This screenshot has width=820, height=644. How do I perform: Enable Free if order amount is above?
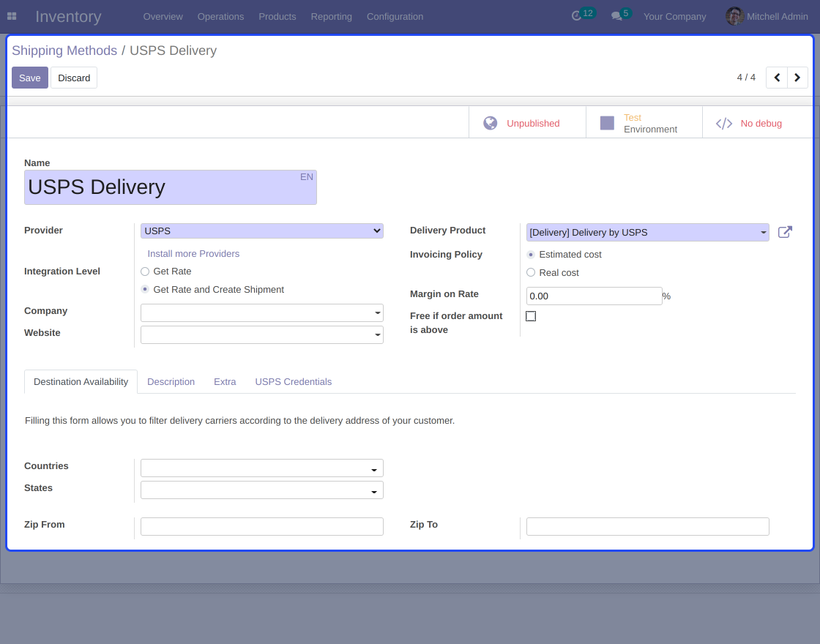(x=531, y=316)
